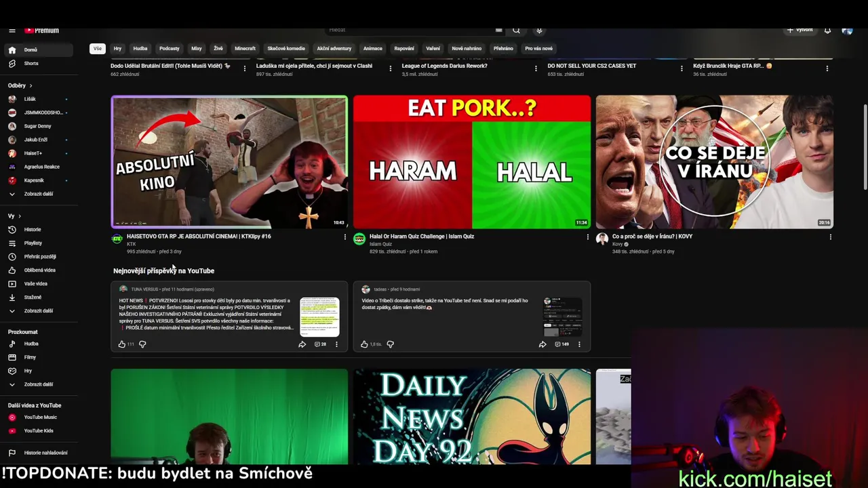This screenshot has width=868, height=488.
Task: Share the TUNA VERSUS post
Action: (302, 344)
